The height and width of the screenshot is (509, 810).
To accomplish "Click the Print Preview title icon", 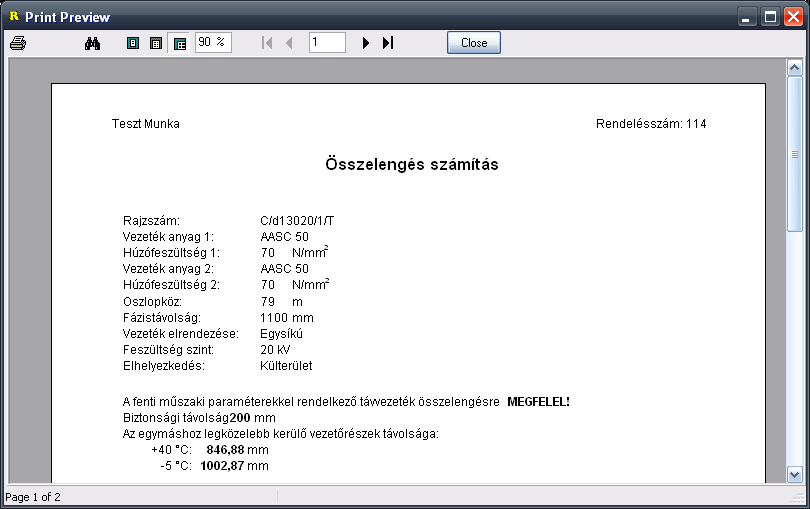I will coord(14,17).
